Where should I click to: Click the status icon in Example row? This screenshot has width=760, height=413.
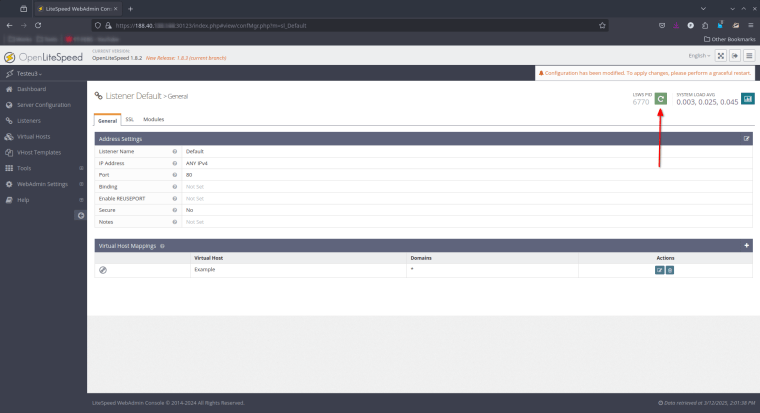tap(103, 270)
